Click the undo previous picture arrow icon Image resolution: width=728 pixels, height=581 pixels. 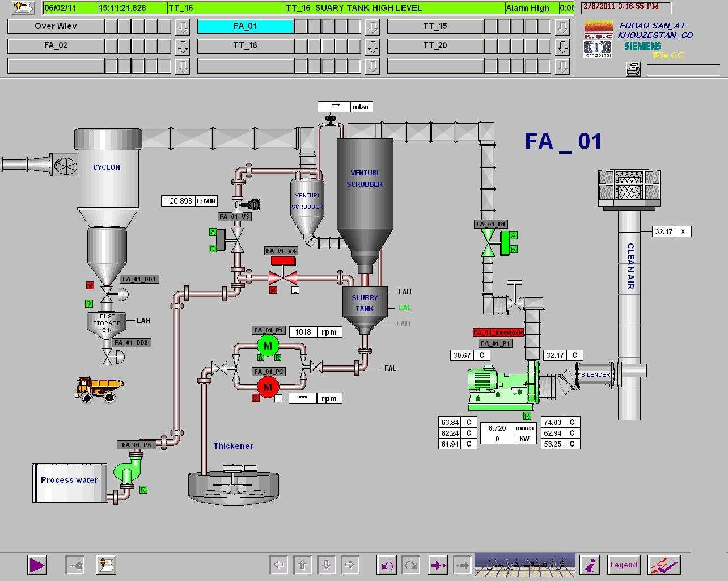[388, 565]
